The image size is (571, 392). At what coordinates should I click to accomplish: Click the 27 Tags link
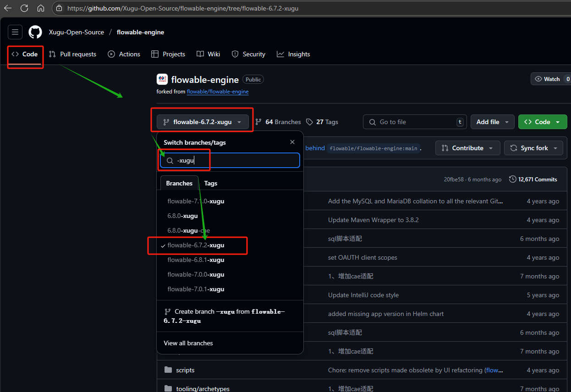click(322, 122)
